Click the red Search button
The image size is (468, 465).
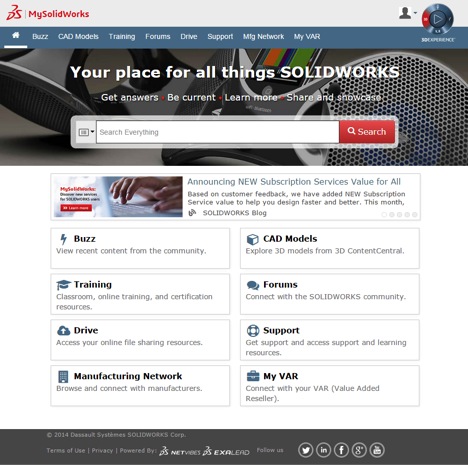[367, 132]
